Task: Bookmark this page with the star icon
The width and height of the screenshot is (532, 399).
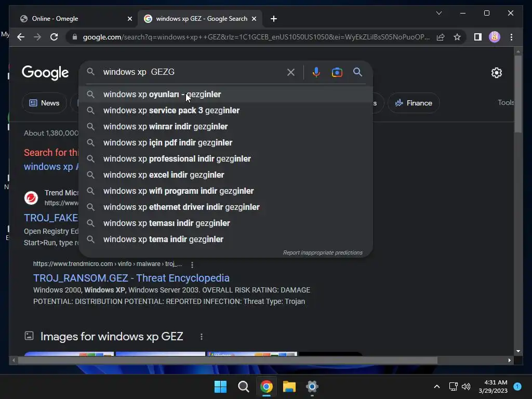Action: click(x=457, y=37)
